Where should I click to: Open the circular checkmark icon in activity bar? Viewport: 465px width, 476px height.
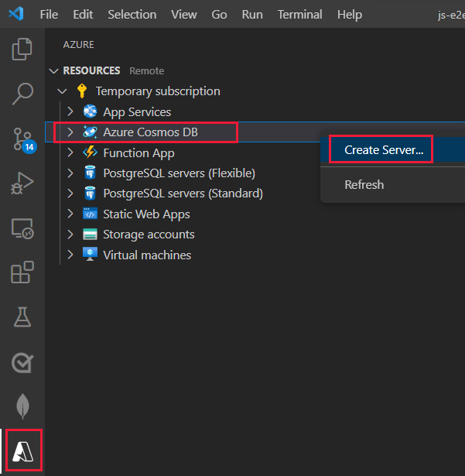tap(22, 362)
